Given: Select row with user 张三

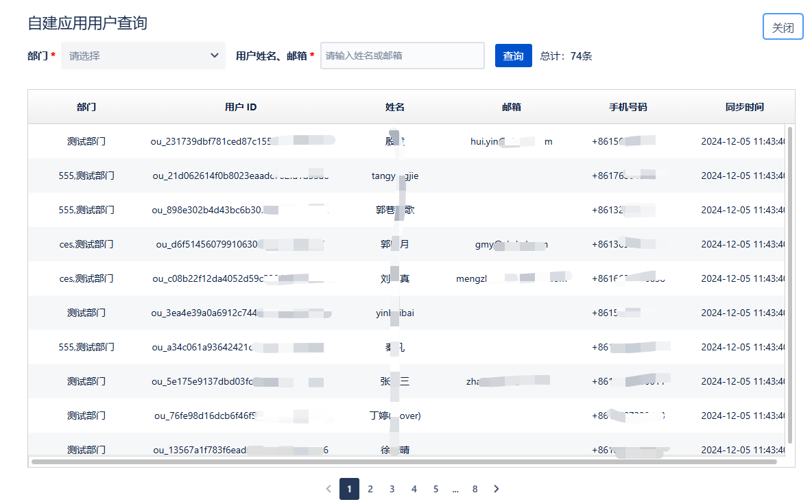Looking at the screenshot, I should (407, 381).
